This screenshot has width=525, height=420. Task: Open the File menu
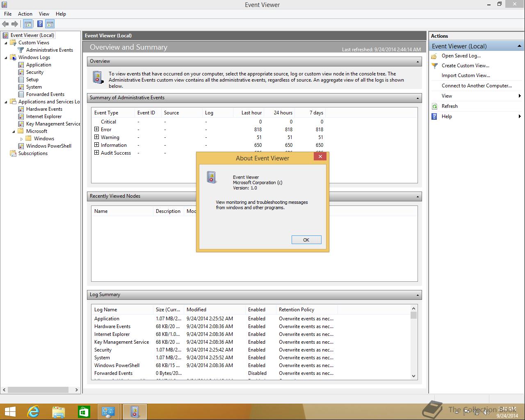click(x=8, y=14)
